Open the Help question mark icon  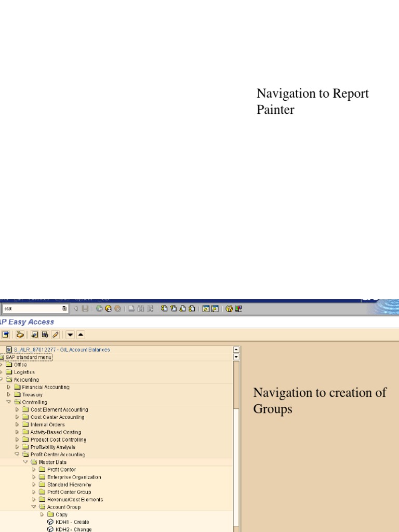(x=229, y=309)
